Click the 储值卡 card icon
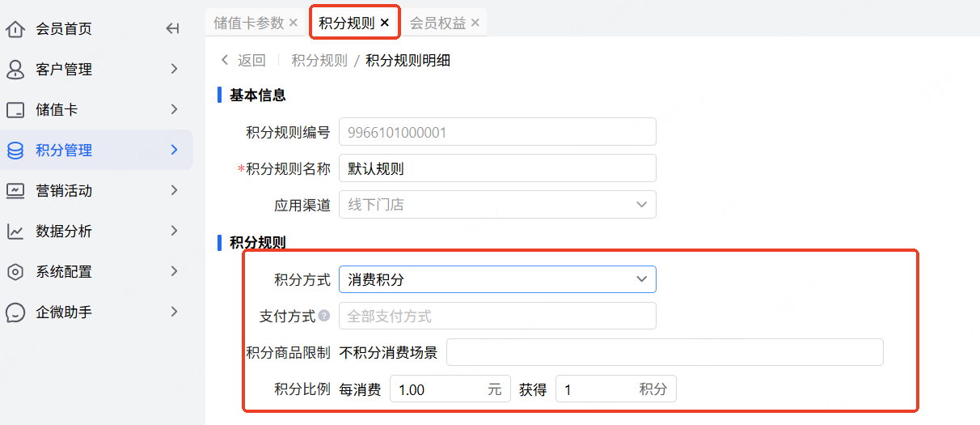Viewport: 980px width, 425px height. (x=15, y=110)
